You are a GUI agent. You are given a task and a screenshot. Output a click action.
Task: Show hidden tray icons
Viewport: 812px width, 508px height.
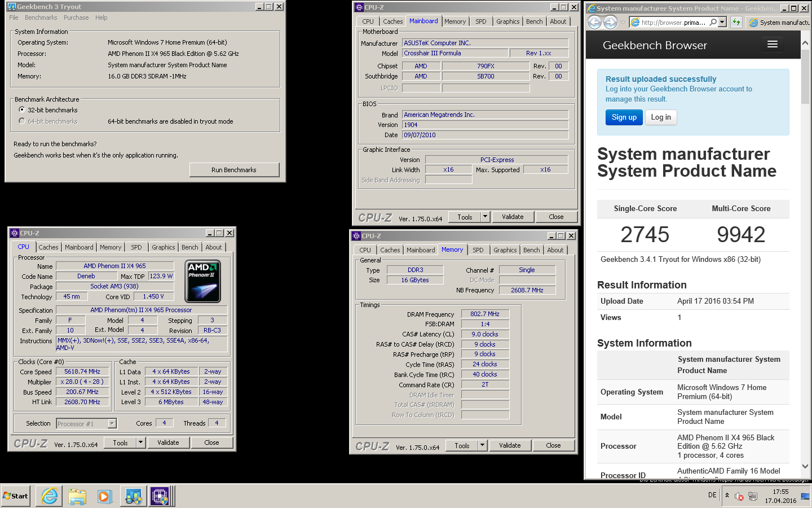point(727,496)
